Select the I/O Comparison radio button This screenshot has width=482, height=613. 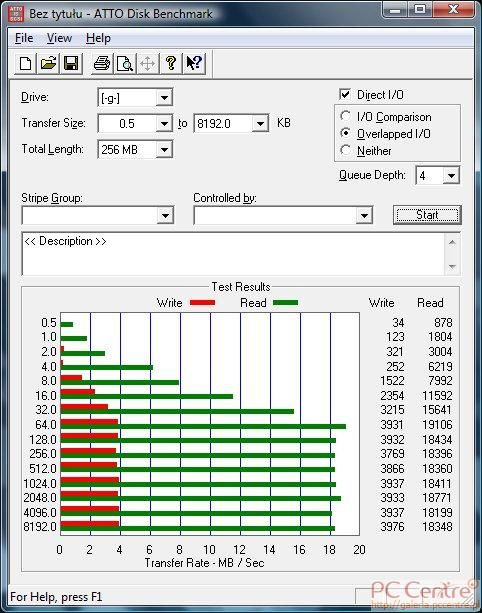pyautogui.click(x=346, y=116)
